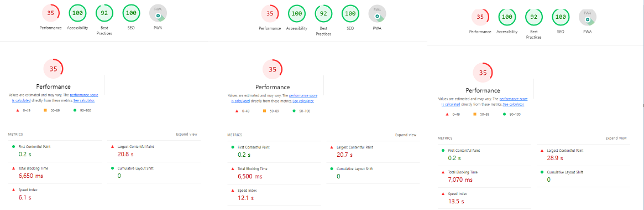Click First Contentful Paint label in right report
The image size is (644, 210).
(464, 151)
